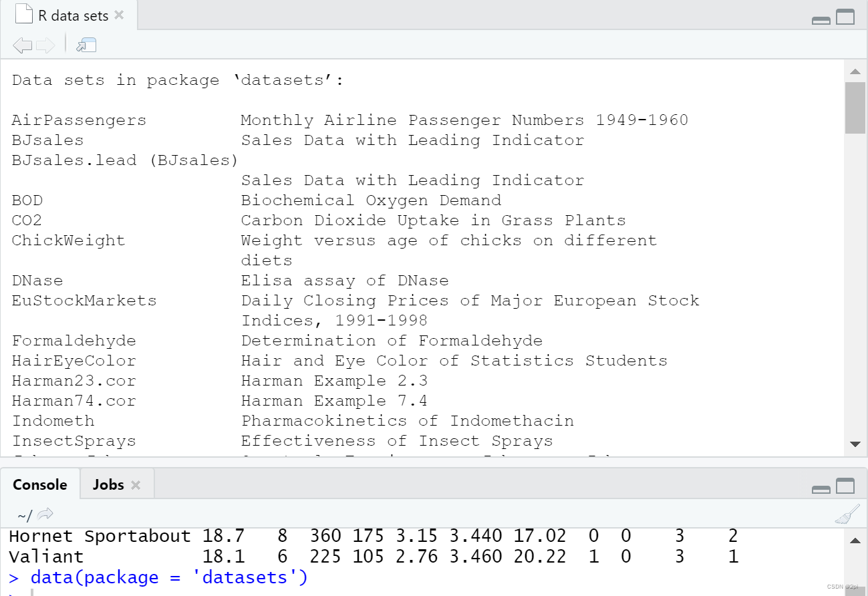The width and height of the screenshot is (868, 596).
Task: Click HairEyeColor dataset name
Action: pyautogui.click(x=74, y=361)
